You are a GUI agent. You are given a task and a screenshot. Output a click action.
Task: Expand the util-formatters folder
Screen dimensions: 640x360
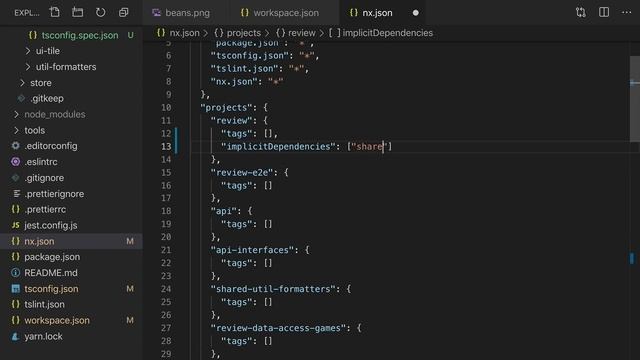28,67
